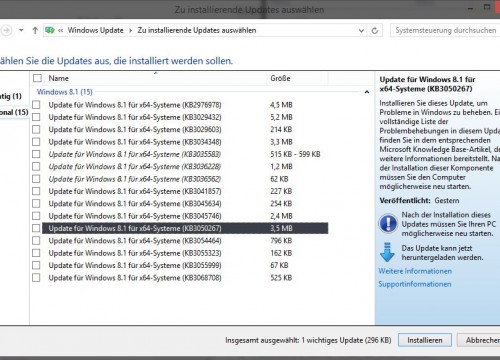Check update KB2976978

(36, 105)
